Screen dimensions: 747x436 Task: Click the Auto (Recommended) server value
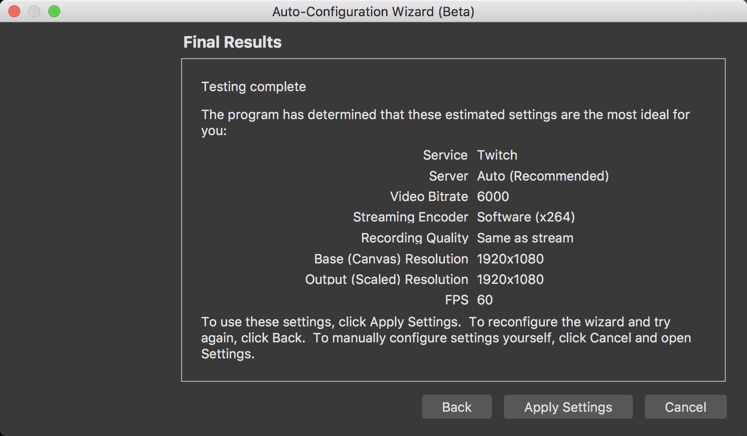(542, 176)
